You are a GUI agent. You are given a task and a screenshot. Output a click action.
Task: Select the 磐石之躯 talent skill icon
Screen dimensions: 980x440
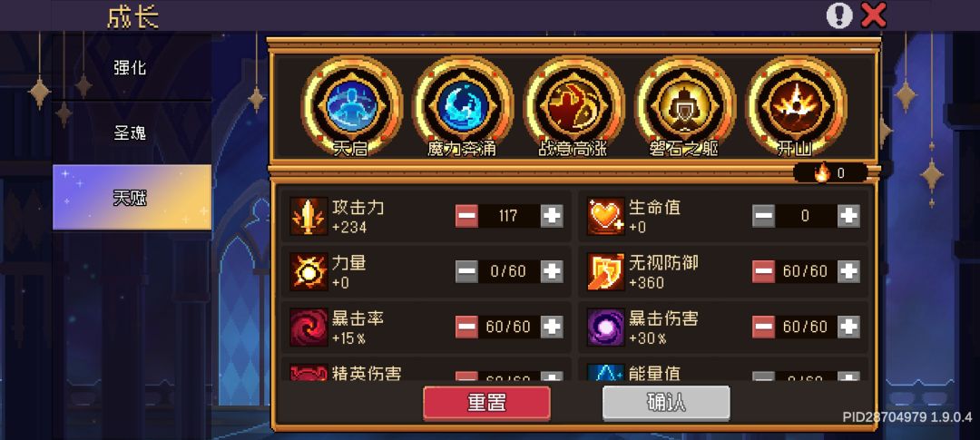pyautogui.click(x=685, y=105)
